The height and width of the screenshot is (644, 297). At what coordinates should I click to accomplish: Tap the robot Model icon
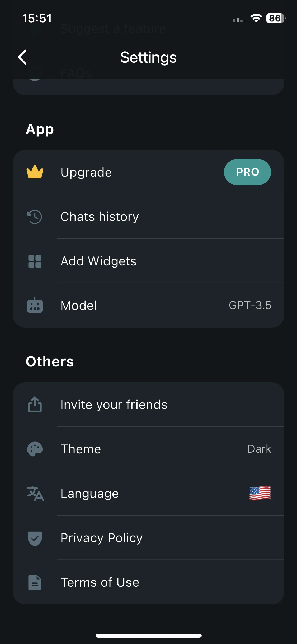point(35,305)
